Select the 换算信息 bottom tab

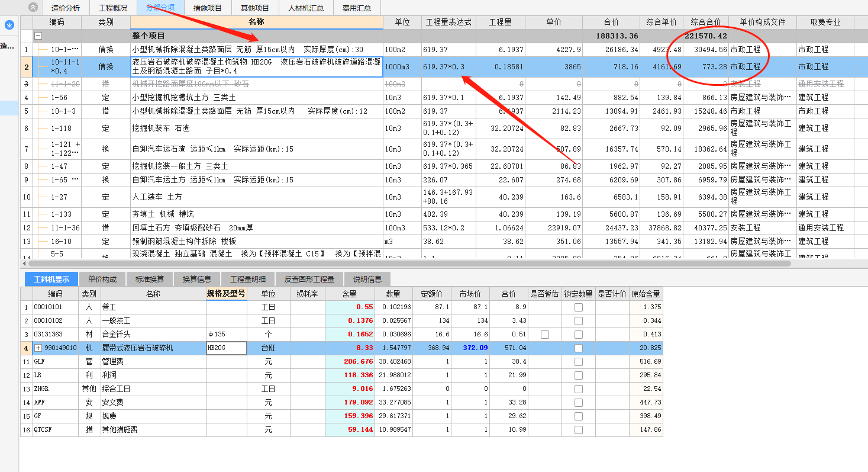pyautogui.click(x=197, y=280)
